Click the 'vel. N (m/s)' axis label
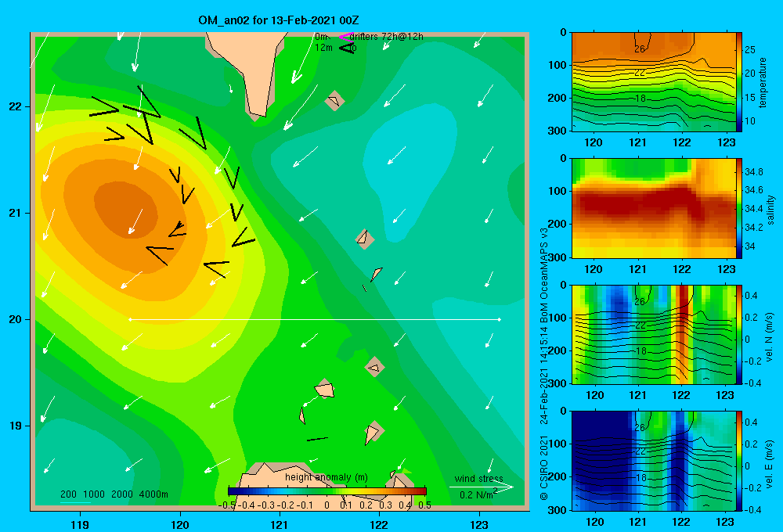 (770, 337)
